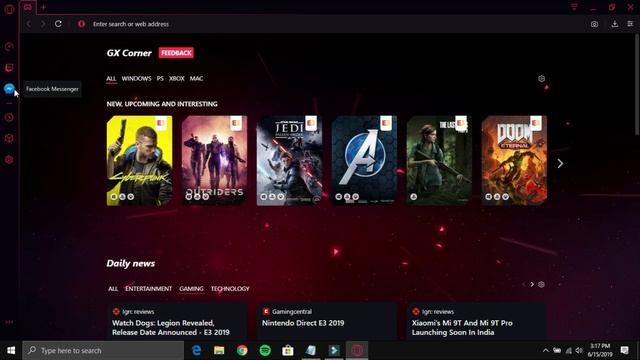Open File Explorer from the taskbar

point(219,350)
